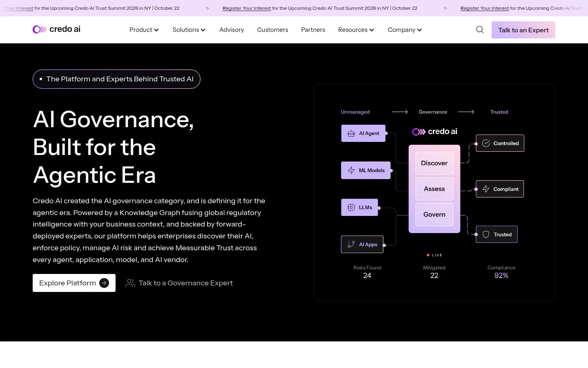
Task: Select the Discover step in diagram
Action: pos(434,163)
